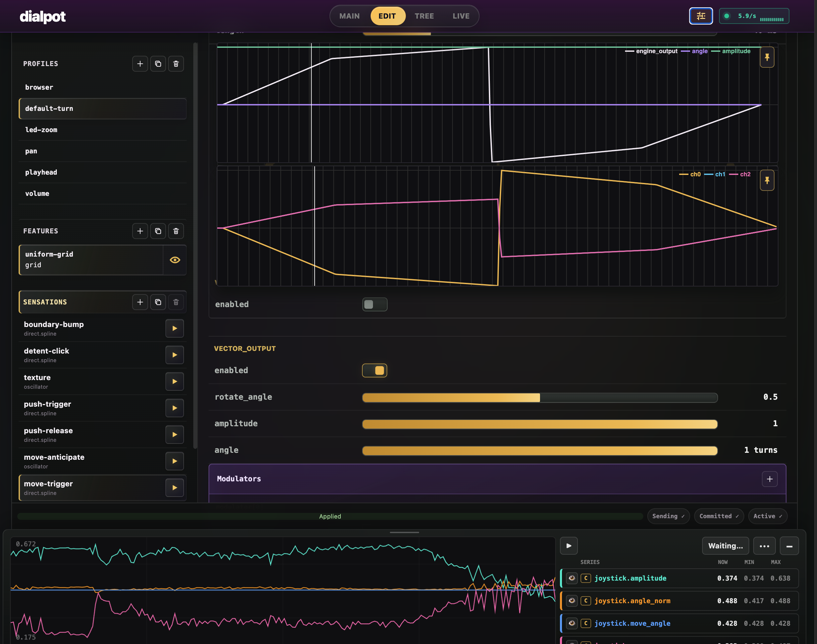Viewport: 817px width, 644px height.
Task: Play the push-trigger sensation
Action: coord(175,408)
